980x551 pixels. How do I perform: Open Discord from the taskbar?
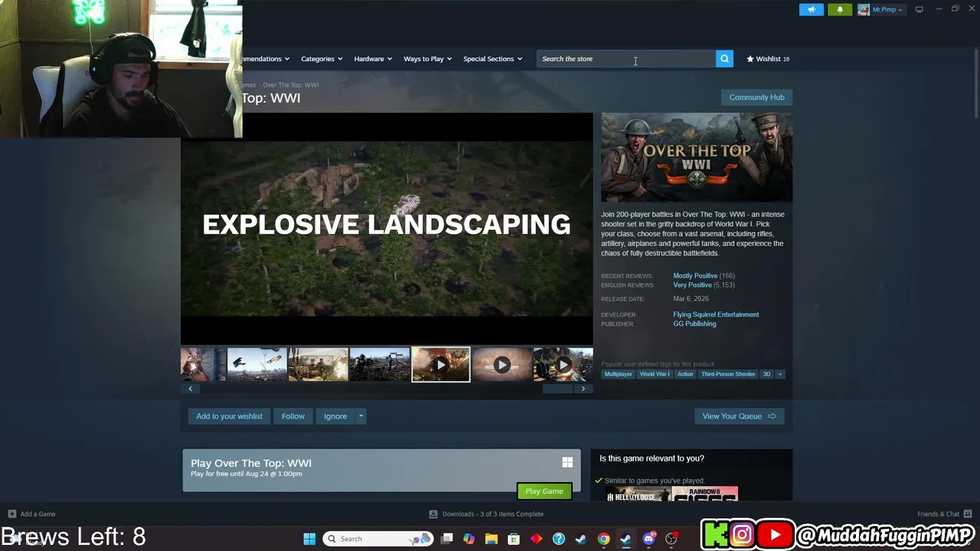(649, 539)
